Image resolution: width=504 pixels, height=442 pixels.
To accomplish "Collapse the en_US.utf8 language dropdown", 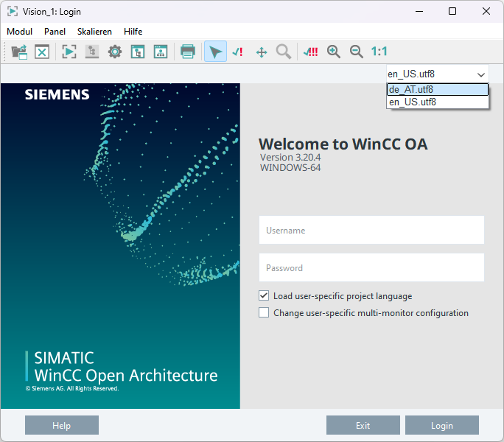I will (x=480, y=74).
